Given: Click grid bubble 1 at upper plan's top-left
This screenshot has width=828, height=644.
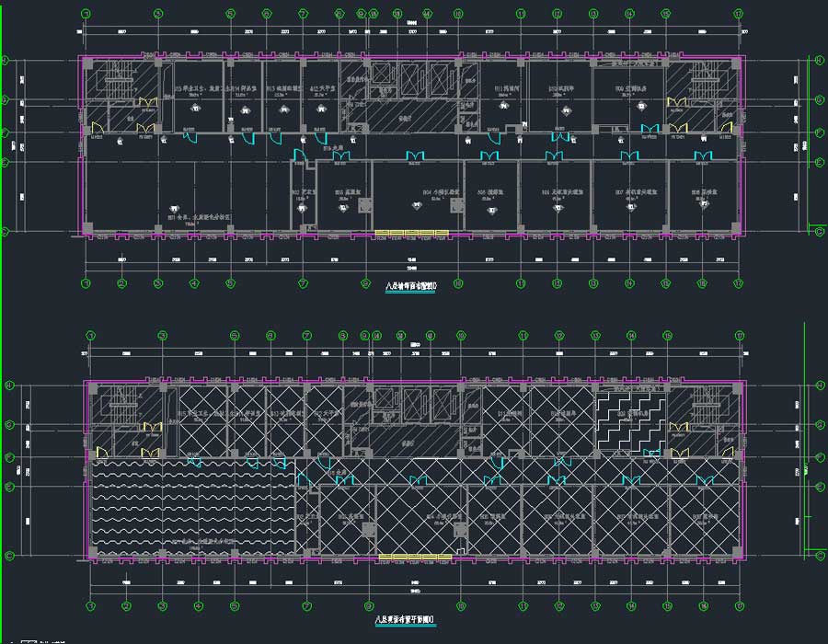Looking at the screenshot, I should [x=86, y=14].
